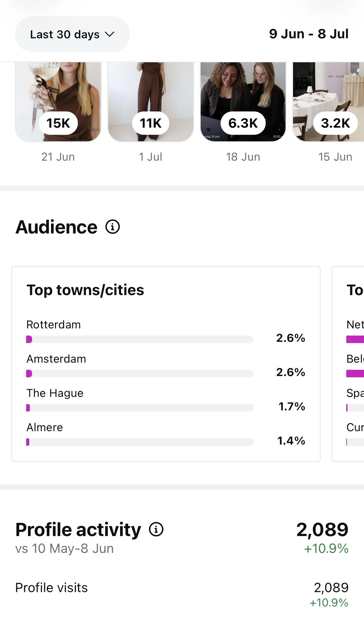Image resolution: width=364 pixels, height=631 pixels.
Task: Open the Top towns/cities card
Action: pos(166,364)
